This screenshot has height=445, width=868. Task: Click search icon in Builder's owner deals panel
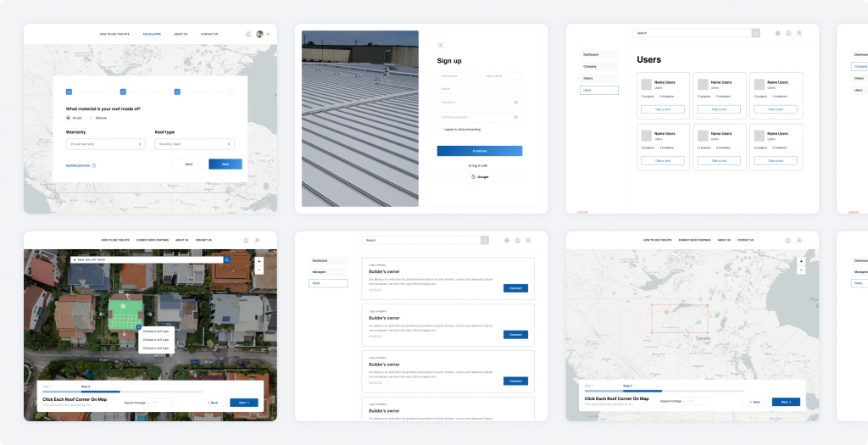point(485,240)
